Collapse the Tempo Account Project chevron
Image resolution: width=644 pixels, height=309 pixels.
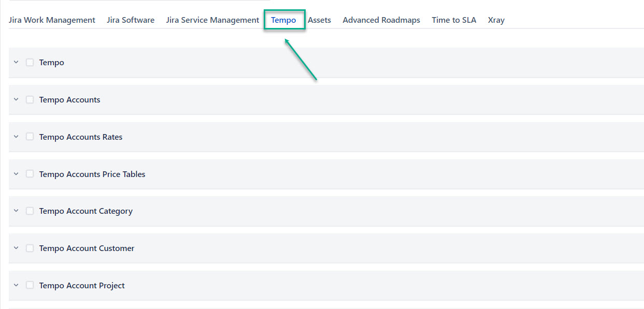[16, 285]
